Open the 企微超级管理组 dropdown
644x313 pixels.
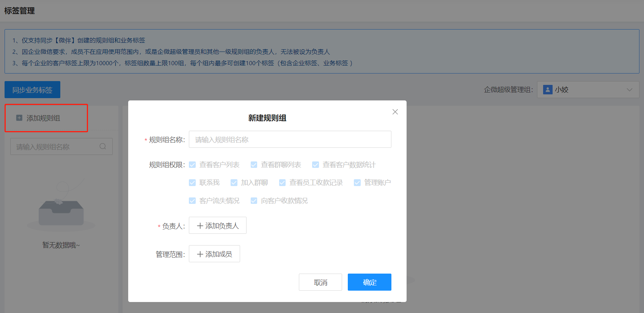pyautogui.click(x=588, y=90)
